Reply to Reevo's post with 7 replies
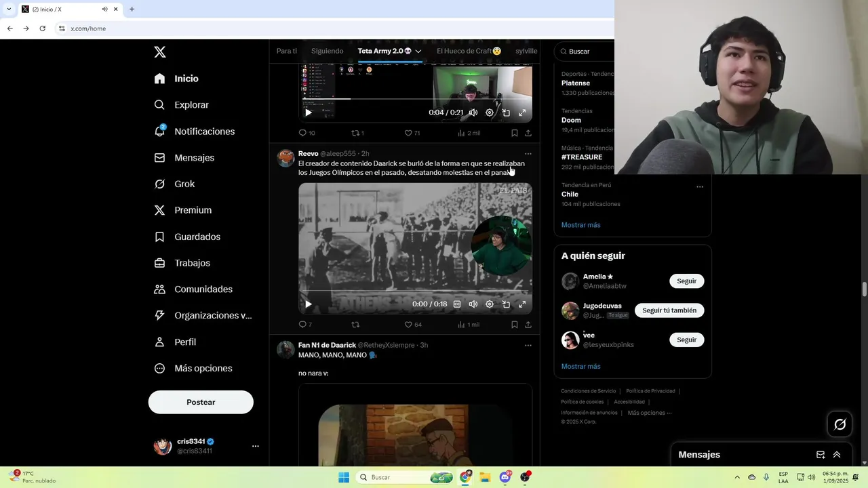Image resolution: width=868 pixels, height=488 pixels. click(x=305, y=325)
